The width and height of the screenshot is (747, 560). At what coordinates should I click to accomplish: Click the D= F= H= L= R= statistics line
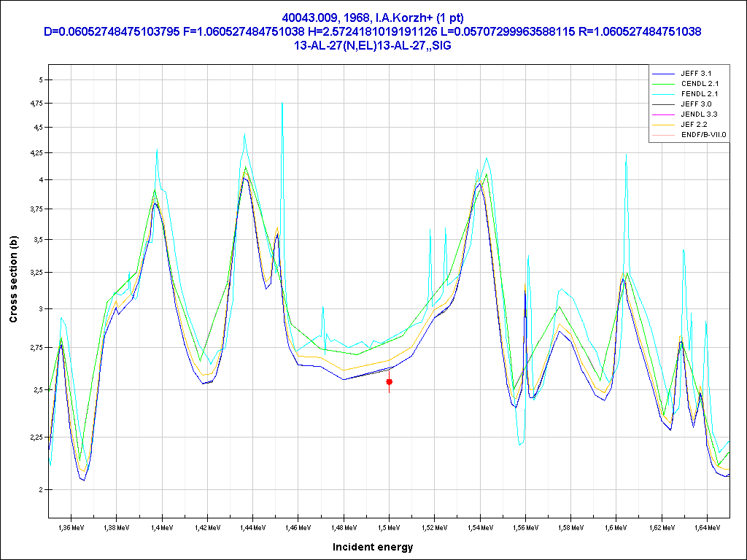(373, 31)
